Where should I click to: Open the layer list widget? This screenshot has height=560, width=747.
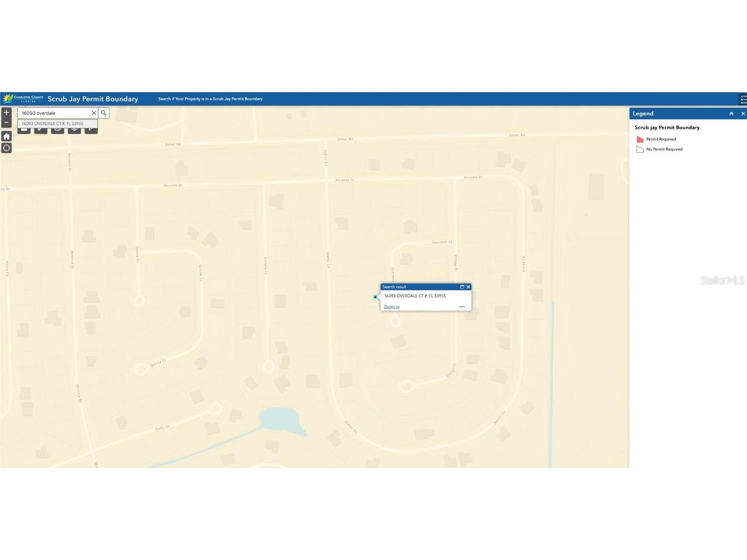pyautogui.click(x=74, y=130)
